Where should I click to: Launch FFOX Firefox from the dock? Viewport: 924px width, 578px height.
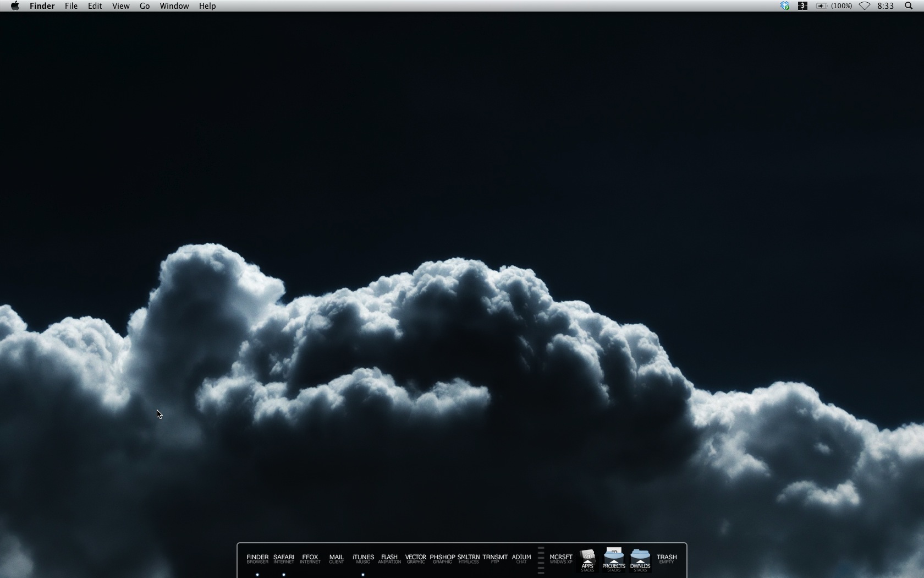[x=310, y=559]
